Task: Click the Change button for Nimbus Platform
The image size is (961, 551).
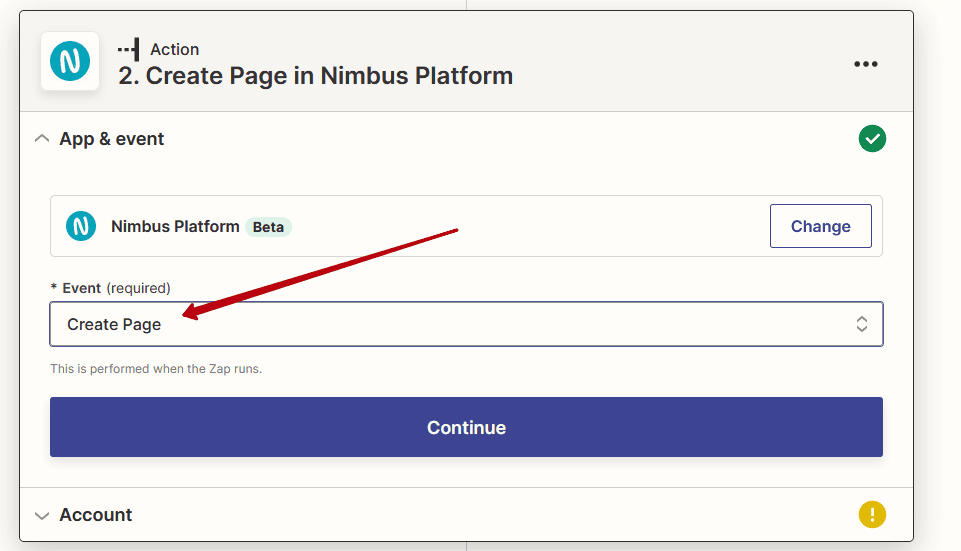Action: tap(821, 226)
